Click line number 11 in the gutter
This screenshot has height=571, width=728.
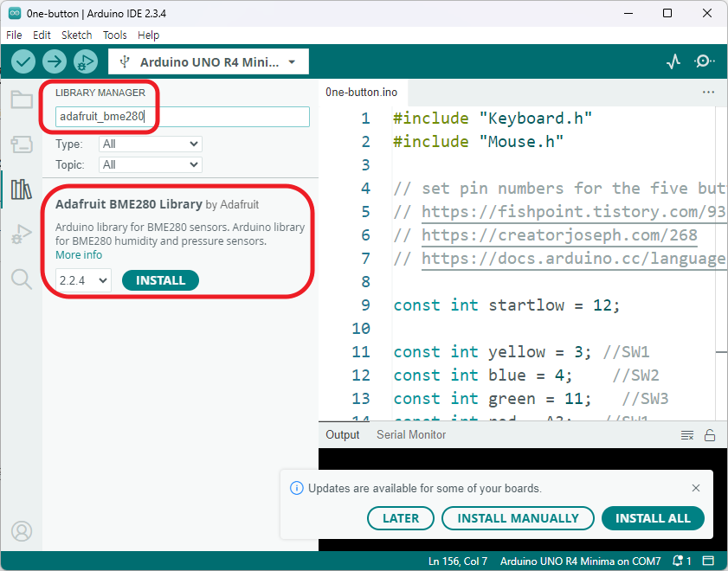pos(361,352)
